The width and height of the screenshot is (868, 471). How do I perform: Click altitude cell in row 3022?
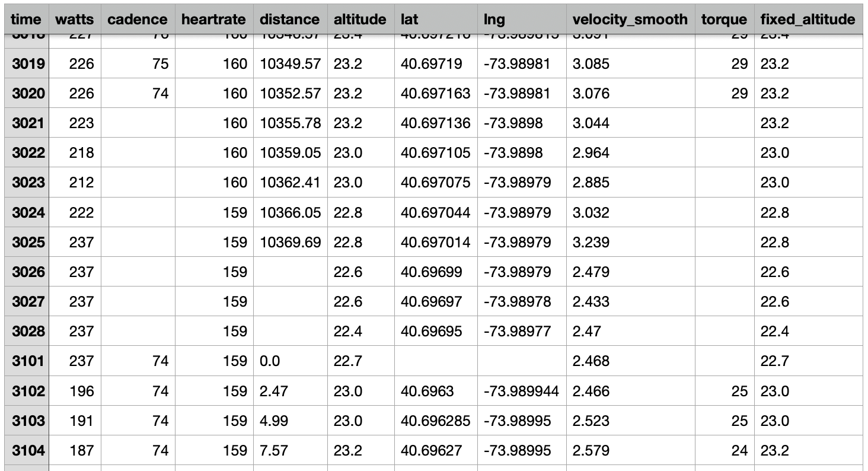pyautogui.click(x=360, y=153)
